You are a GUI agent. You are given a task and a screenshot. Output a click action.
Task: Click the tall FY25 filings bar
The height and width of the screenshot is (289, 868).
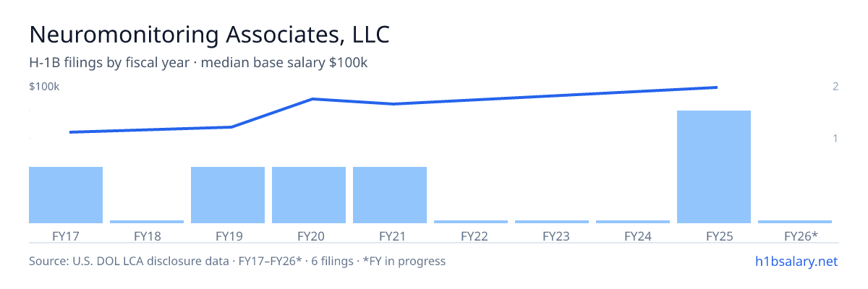click(x=714, y=167)
